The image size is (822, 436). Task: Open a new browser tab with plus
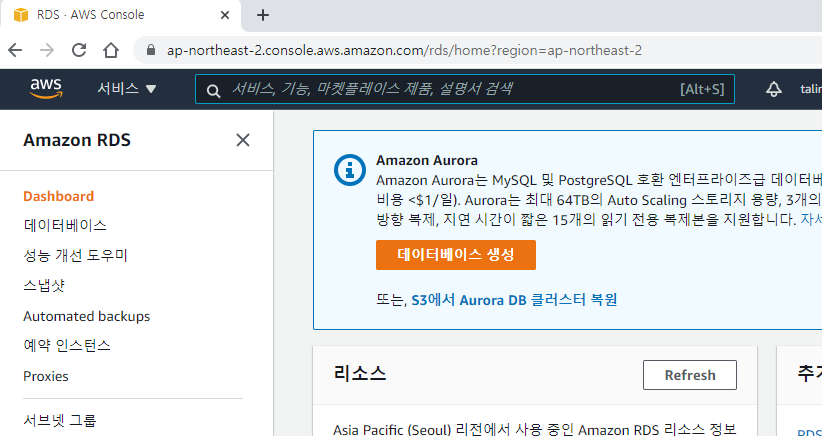pyautogui.click(x=263, y=15)
